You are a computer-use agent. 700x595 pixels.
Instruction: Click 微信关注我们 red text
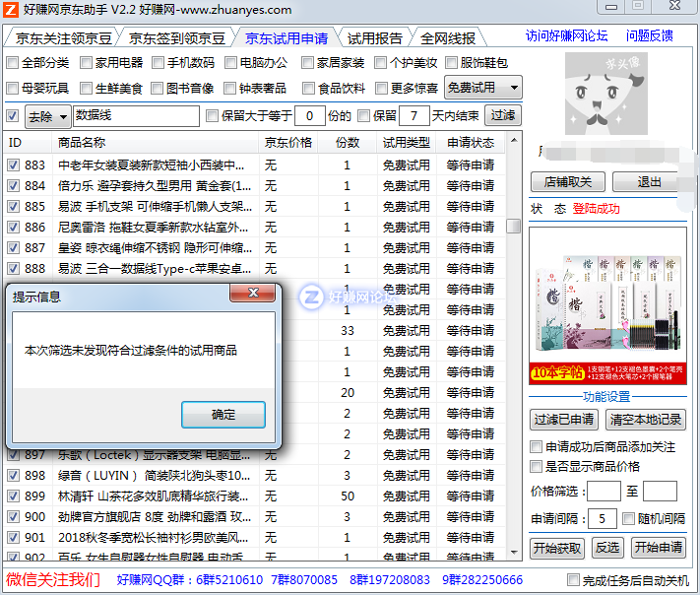[53, 579]
